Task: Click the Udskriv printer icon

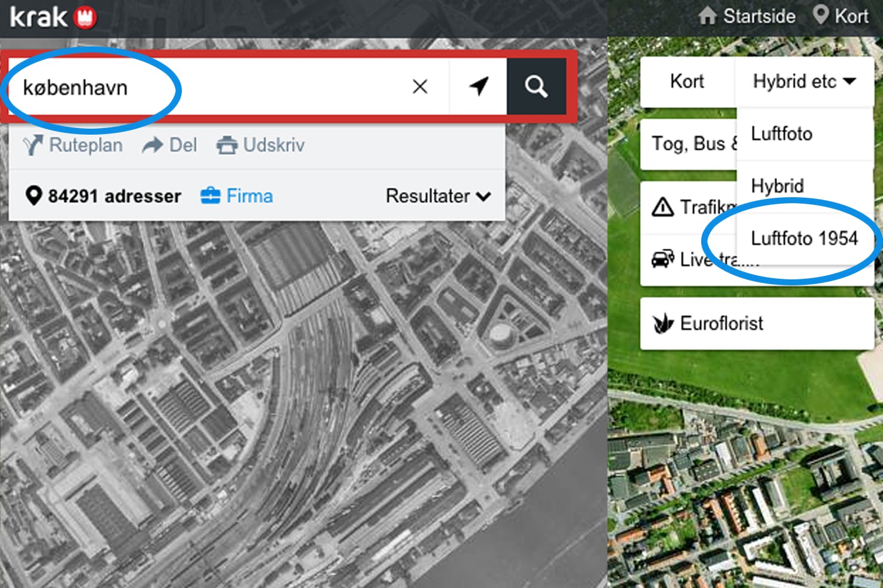Action: pyautogui.click(x=227, y=145)
